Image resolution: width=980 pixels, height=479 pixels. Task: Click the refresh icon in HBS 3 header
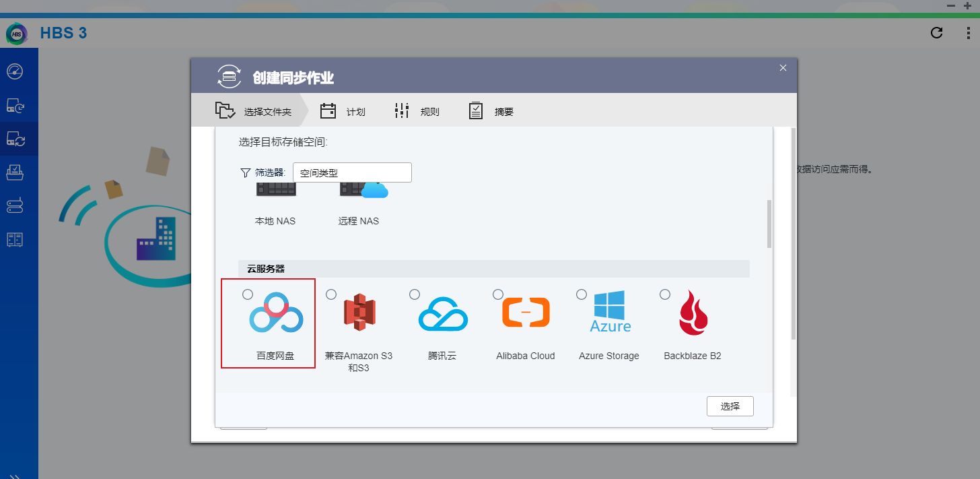point(936,33)
